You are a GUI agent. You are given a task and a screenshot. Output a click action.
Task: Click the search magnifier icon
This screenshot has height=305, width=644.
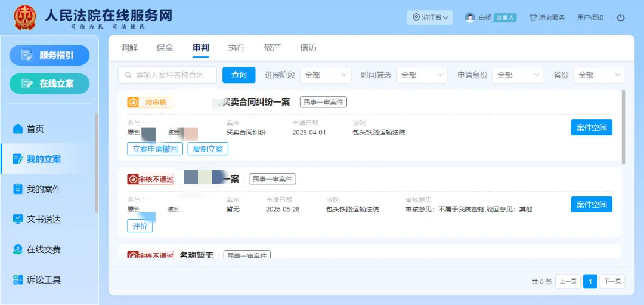pyautogui.click(x=128, y=75)
